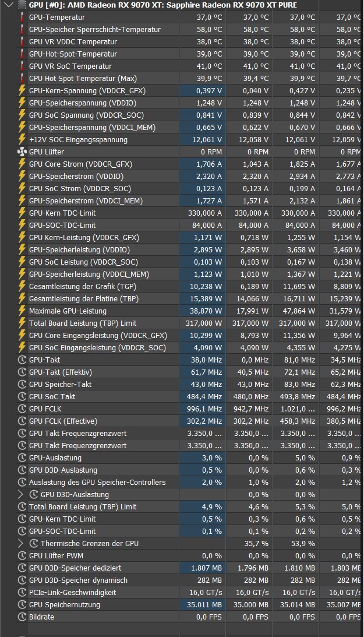Select GPU Lüfter PWM row label
The image size is (364, 637).
tap(56, 556)
